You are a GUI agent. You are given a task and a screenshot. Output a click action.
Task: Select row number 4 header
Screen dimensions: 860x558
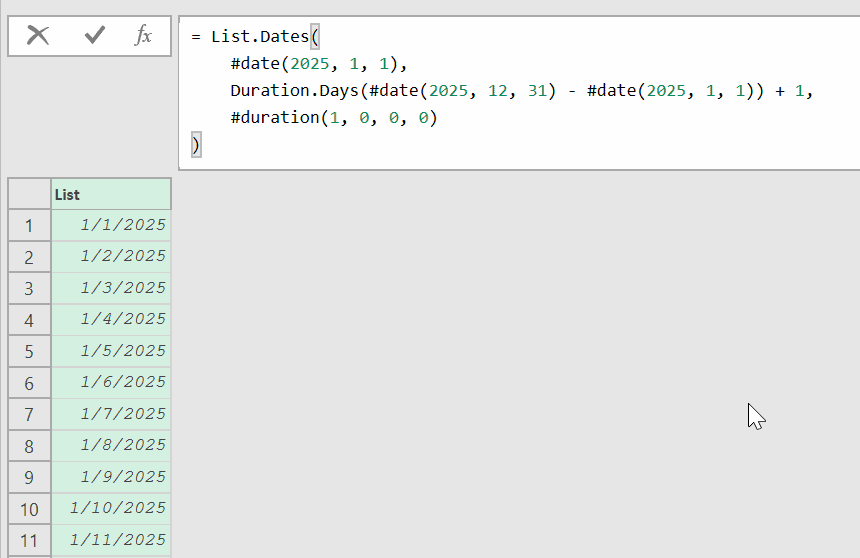coord(29,320)
